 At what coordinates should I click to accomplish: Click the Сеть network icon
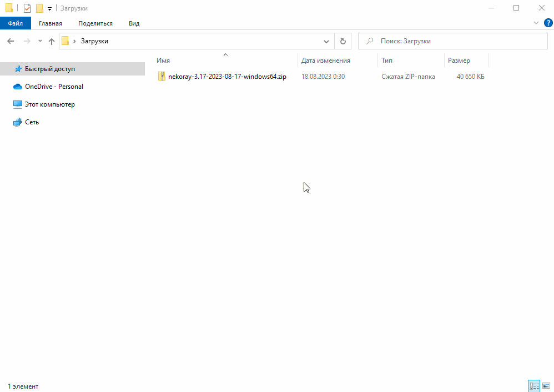18,122
